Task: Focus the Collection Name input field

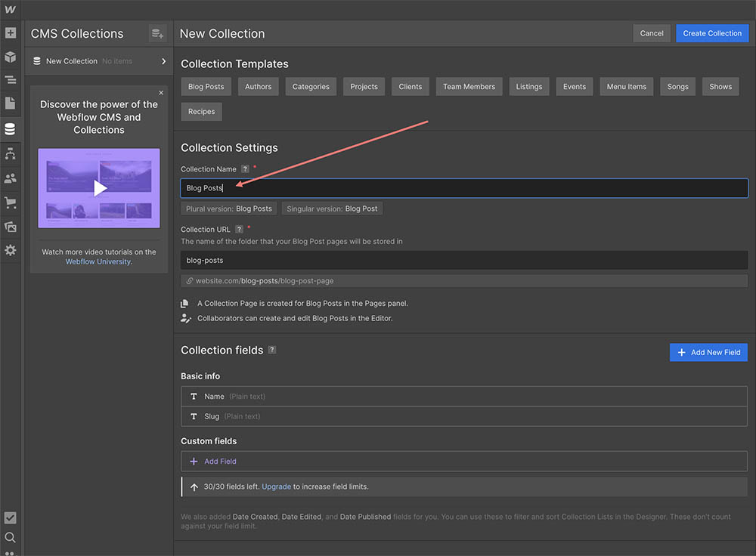Action: coord(464,188)
